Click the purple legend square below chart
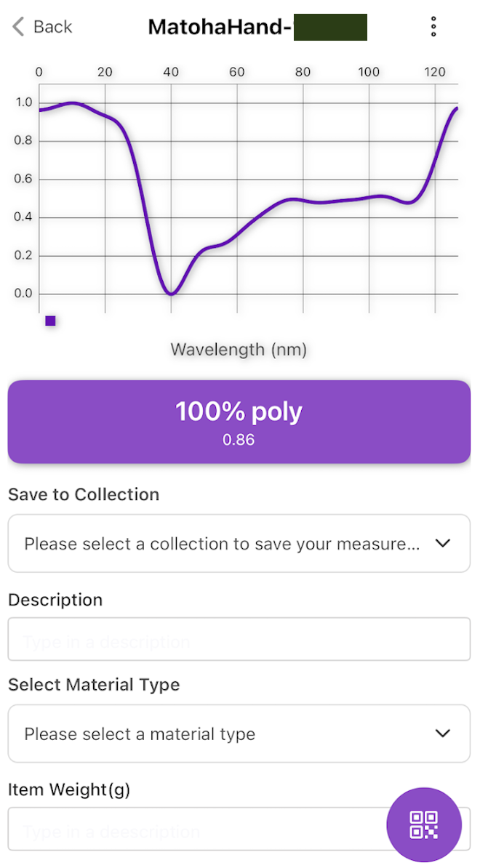The image size is (480, 868). 50,321
